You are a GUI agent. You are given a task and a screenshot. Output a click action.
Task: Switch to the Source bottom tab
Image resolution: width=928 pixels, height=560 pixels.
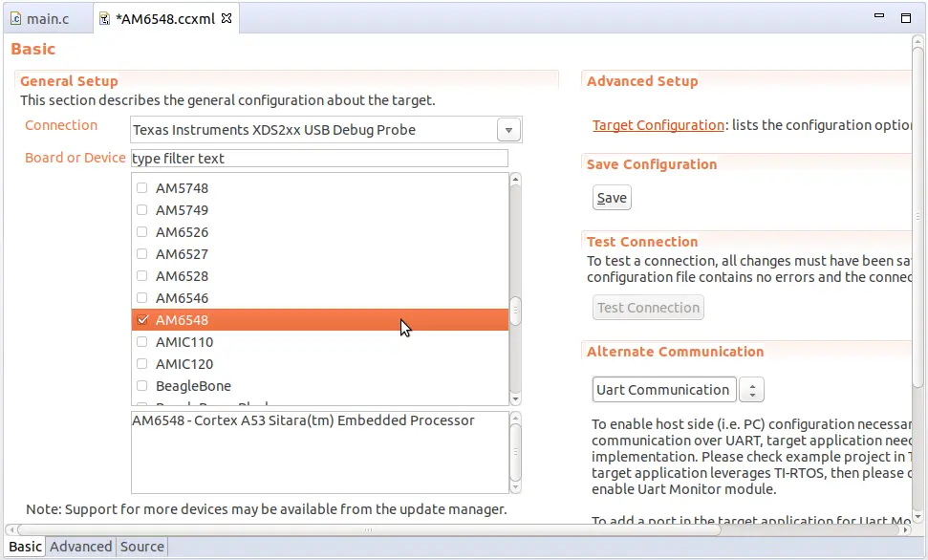[142, 547]
